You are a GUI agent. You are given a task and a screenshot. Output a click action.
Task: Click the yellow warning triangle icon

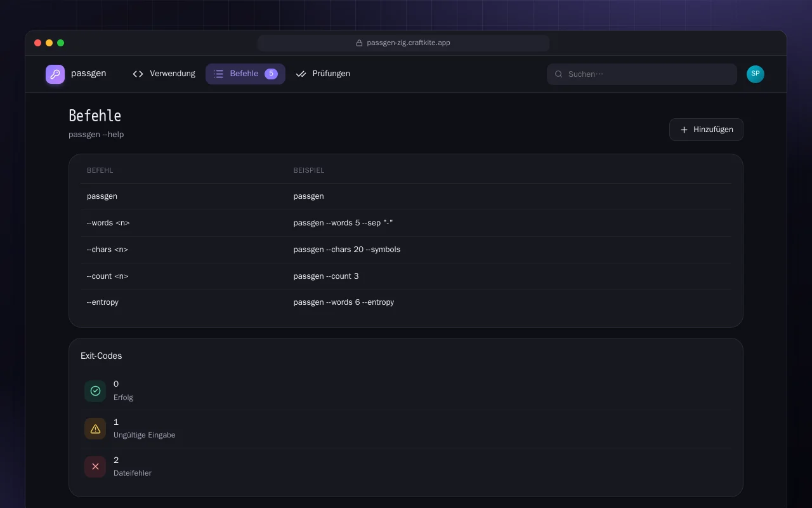click(95, 429)
